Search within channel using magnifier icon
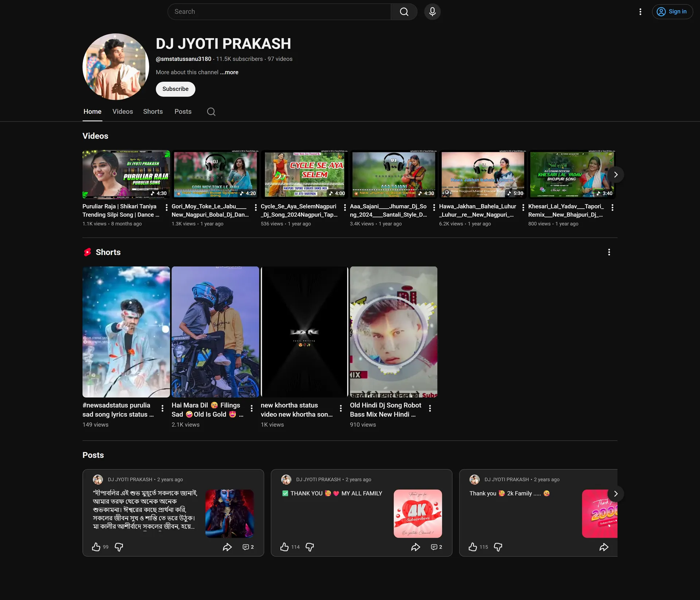The image size is (700, 600). [x=211, y=112]
